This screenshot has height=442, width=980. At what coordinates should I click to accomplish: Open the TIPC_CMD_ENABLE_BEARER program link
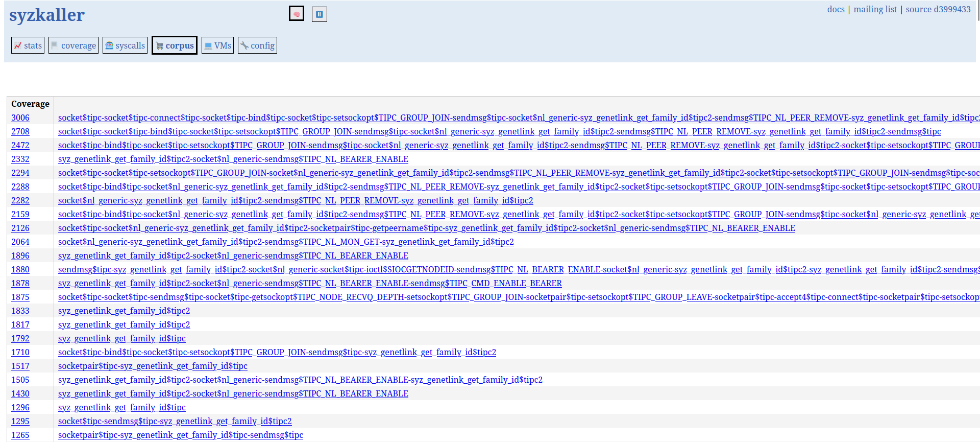pos(310,283)
